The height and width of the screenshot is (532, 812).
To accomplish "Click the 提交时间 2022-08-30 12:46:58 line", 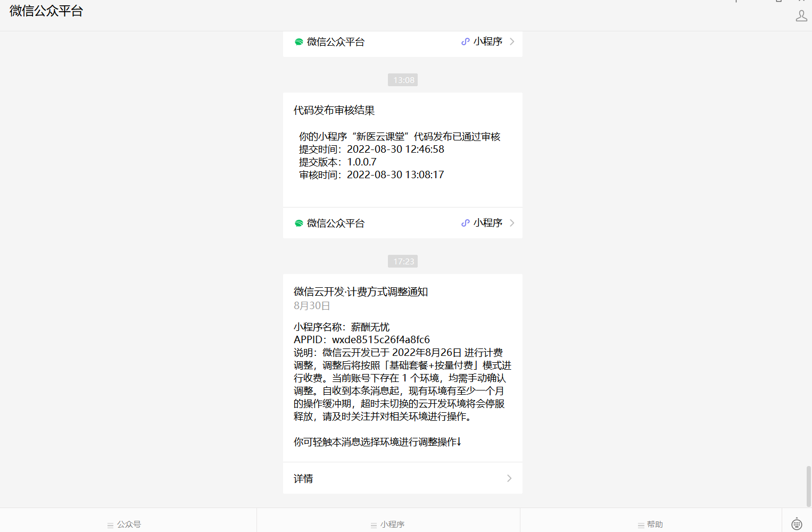I will point(371,149).
